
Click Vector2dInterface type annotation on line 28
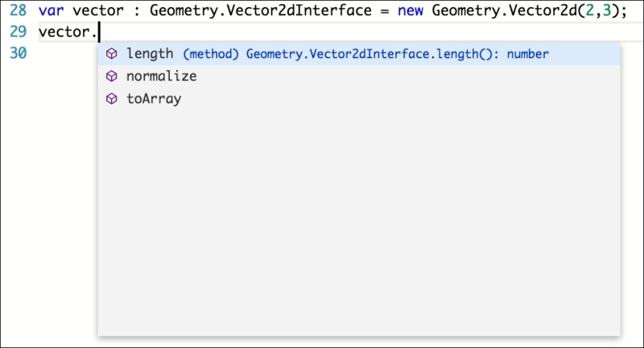coord(299,10)
